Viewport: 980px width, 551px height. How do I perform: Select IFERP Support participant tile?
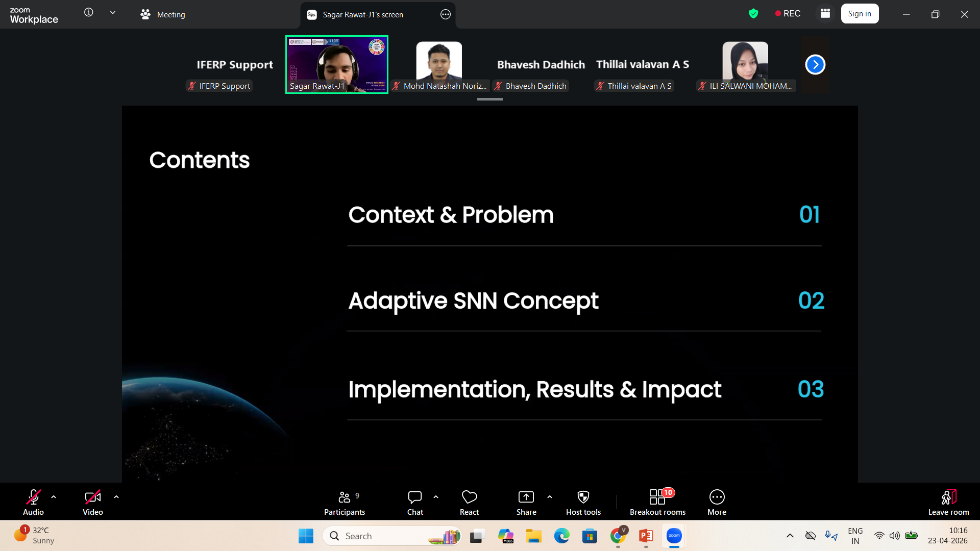click(x=235, y=64)
